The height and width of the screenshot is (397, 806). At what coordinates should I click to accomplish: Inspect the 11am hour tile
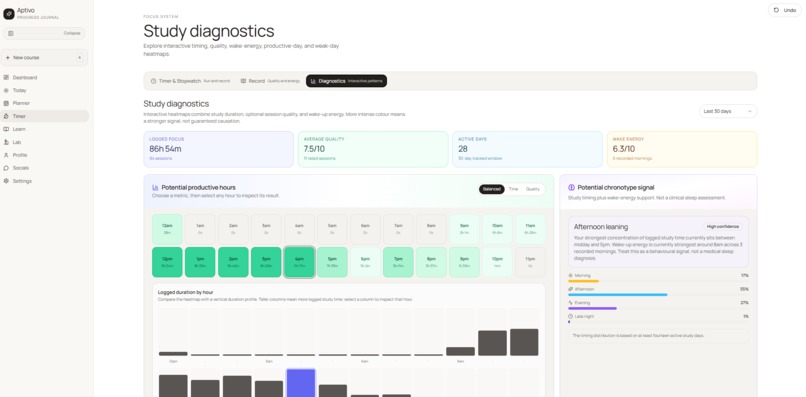[x=530, y=229]
